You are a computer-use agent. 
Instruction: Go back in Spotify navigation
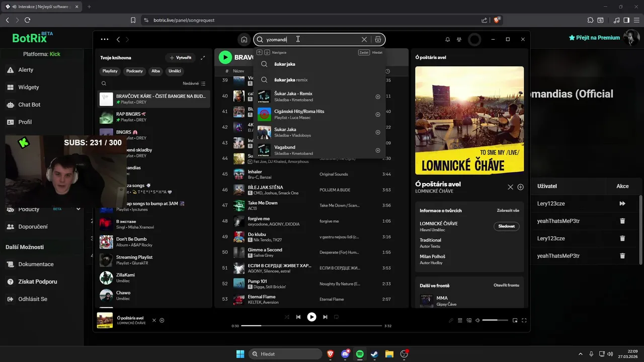pyautogui.click(x=118, y=39)
